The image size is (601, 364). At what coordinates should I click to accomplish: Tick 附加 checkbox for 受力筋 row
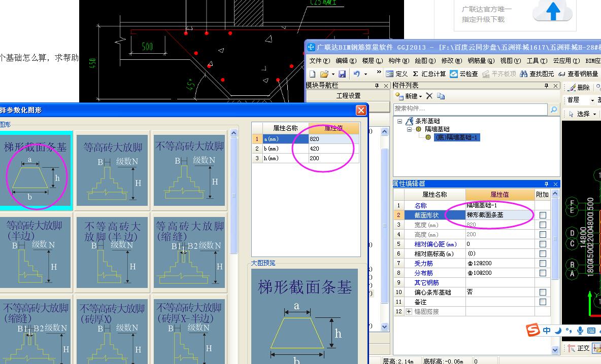[543, 263]
